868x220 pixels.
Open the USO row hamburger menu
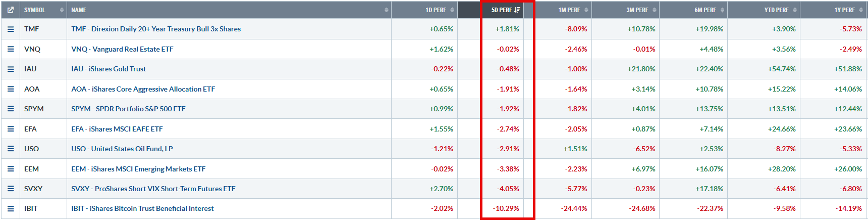11,149
